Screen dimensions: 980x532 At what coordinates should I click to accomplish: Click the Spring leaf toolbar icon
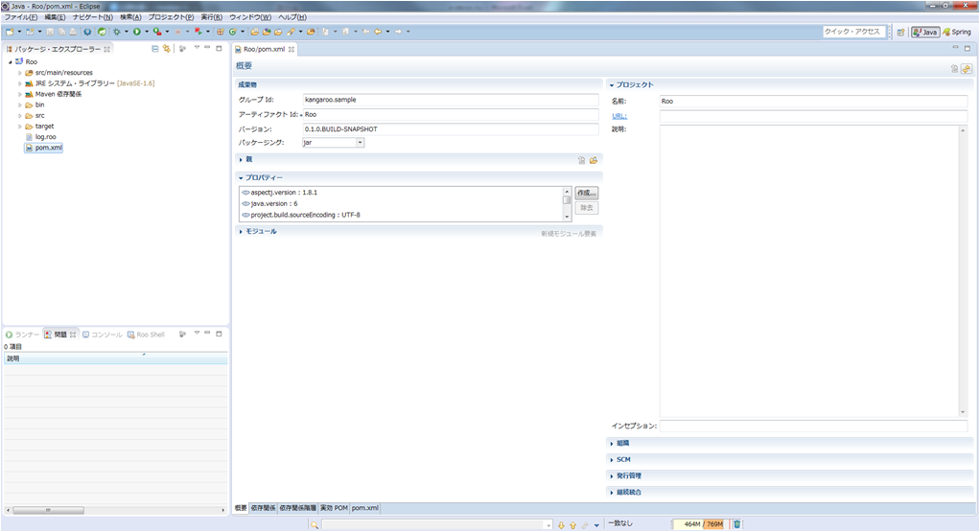point(102,32)
